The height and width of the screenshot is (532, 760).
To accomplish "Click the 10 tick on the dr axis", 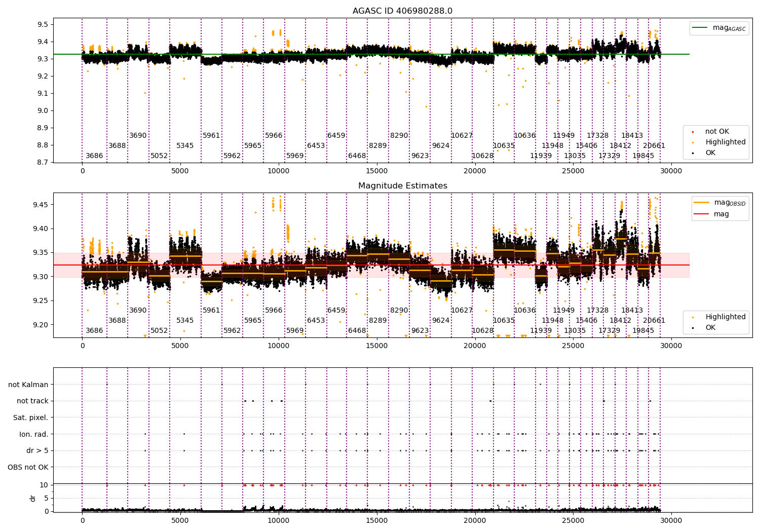I will click(x=44, y=485).
